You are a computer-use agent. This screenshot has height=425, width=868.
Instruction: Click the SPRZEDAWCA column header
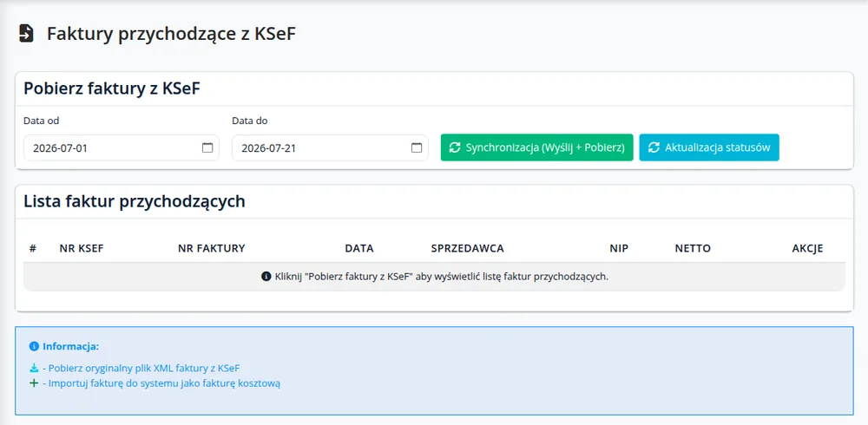coord(467,248)
